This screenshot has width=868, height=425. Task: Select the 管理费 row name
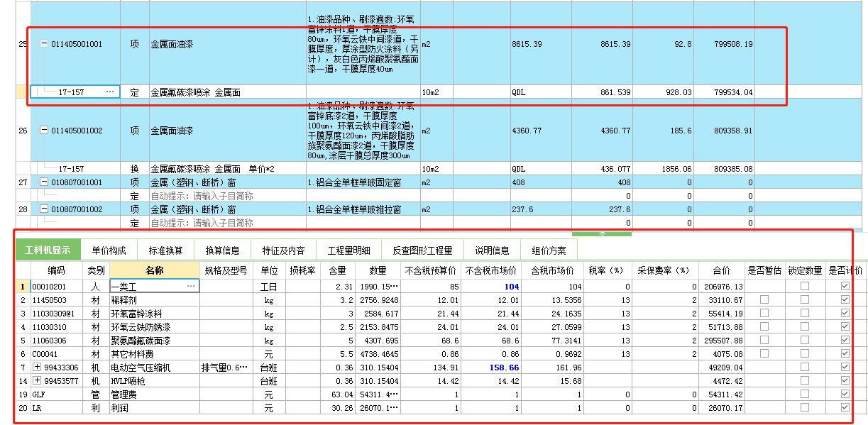coord(155,394)
